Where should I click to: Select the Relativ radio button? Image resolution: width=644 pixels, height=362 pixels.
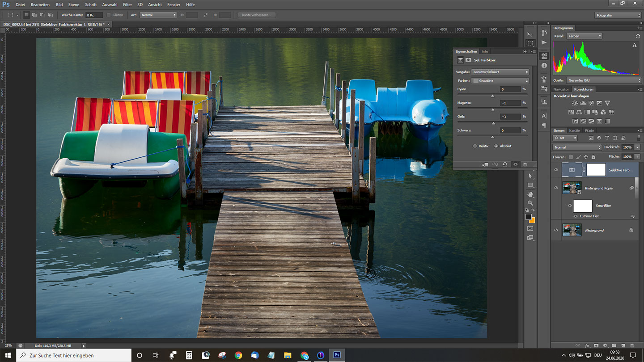tap(475, 146)
